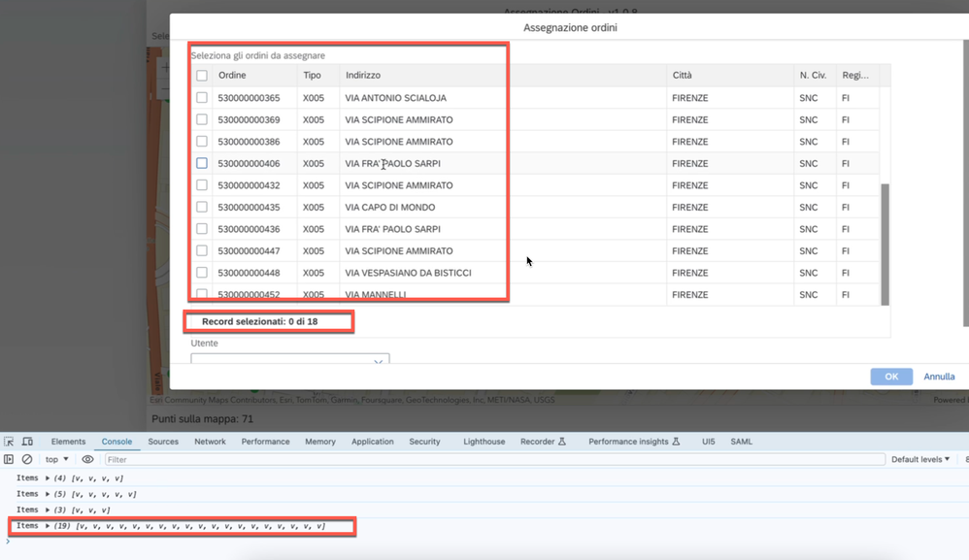The image size is (969, 560).
Task: Open the Application tab
Action: (x=372, y=442)
